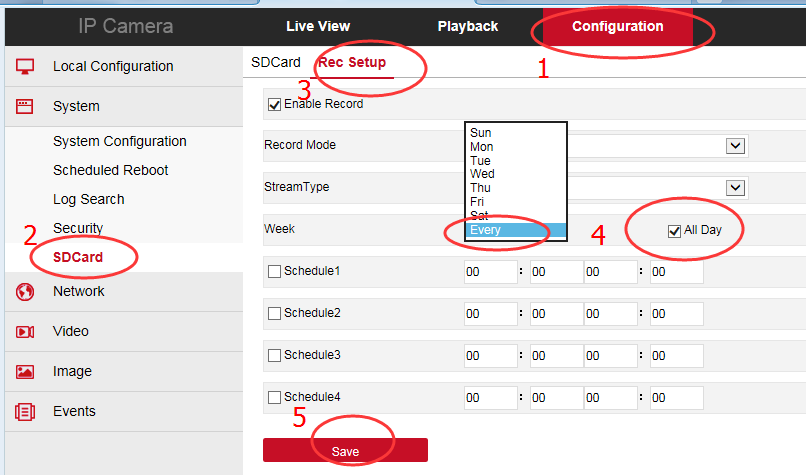Click Schedule1 end hour field
Image resolution: width=806 pixels, height=475 pixels.
tap(611, 272)
